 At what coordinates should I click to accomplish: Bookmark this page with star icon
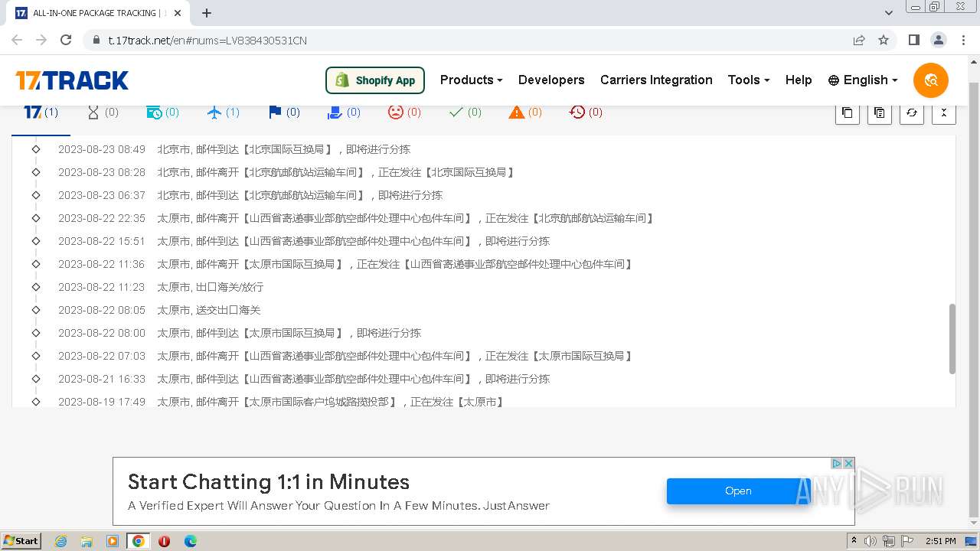884,40
